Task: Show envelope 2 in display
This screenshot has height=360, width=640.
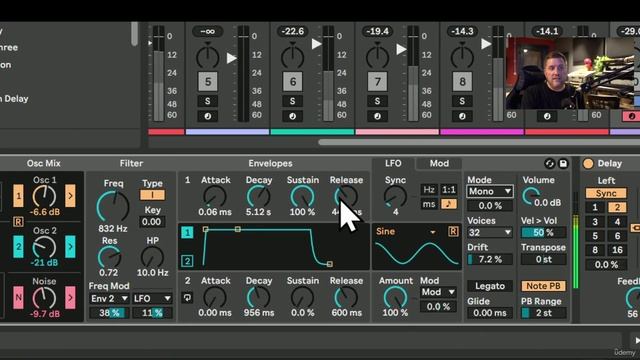Action: [187, 261]
